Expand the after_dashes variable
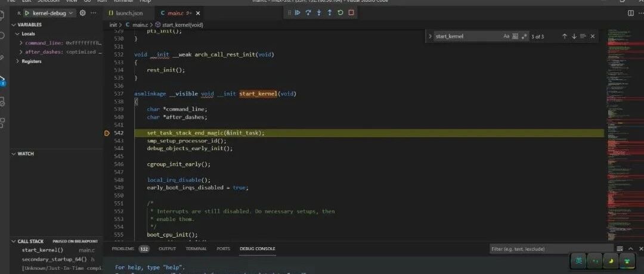This screenshot has height=274, width=644. (x=21, y=52)
